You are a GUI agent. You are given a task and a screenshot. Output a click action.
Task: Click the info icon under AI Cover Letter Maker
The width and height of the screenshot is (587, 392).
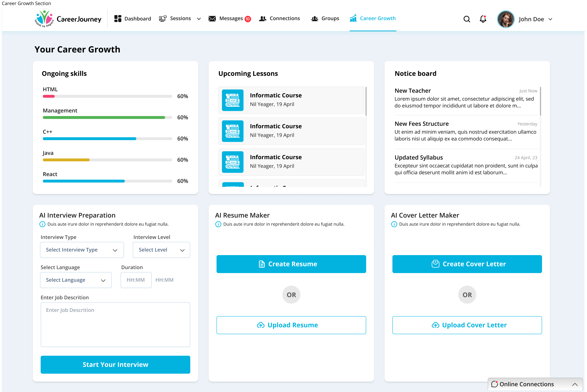coord(394,224)
